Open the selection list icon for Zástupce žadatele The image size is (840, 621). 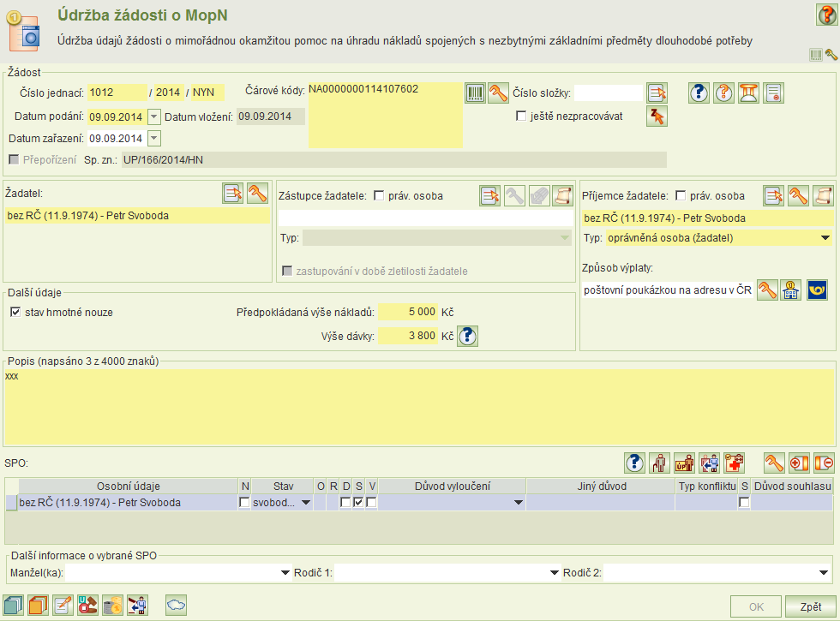(x=489, y=196)
